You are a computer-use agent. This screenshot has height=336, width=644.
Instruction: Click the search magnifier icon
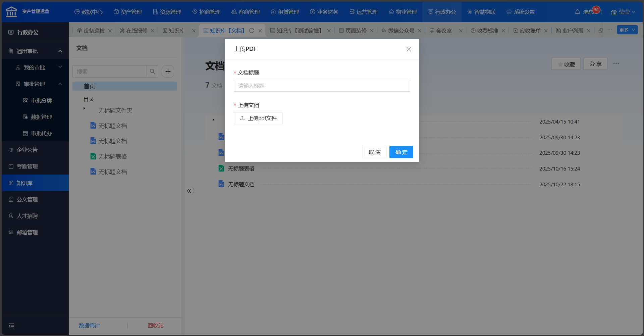coord(152,71)
